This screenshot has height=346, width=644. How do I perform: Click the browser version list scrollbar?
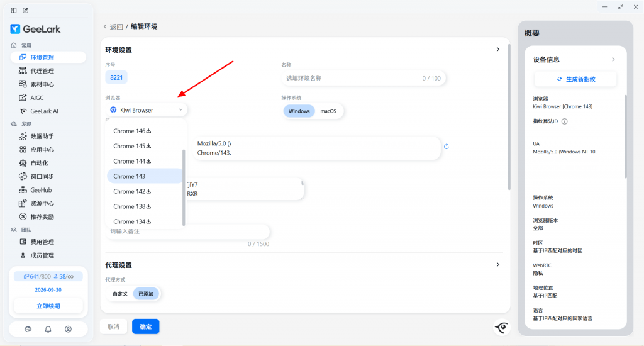pos(184,187)
